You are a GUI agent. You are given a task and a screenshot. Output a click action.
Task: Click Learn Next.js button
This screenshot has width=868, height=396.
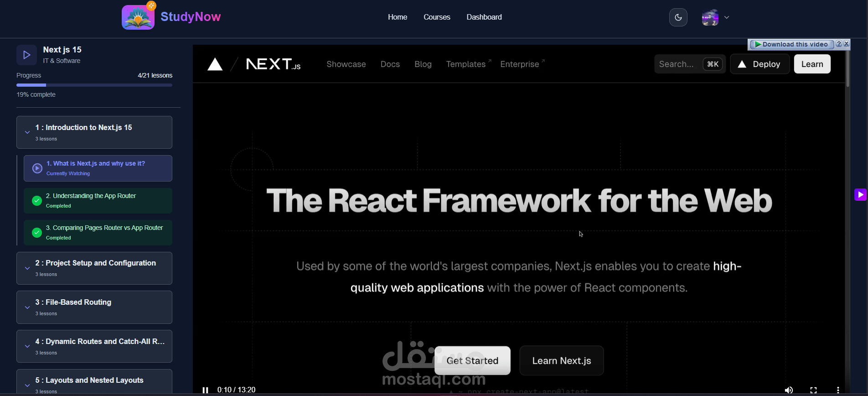562,360
